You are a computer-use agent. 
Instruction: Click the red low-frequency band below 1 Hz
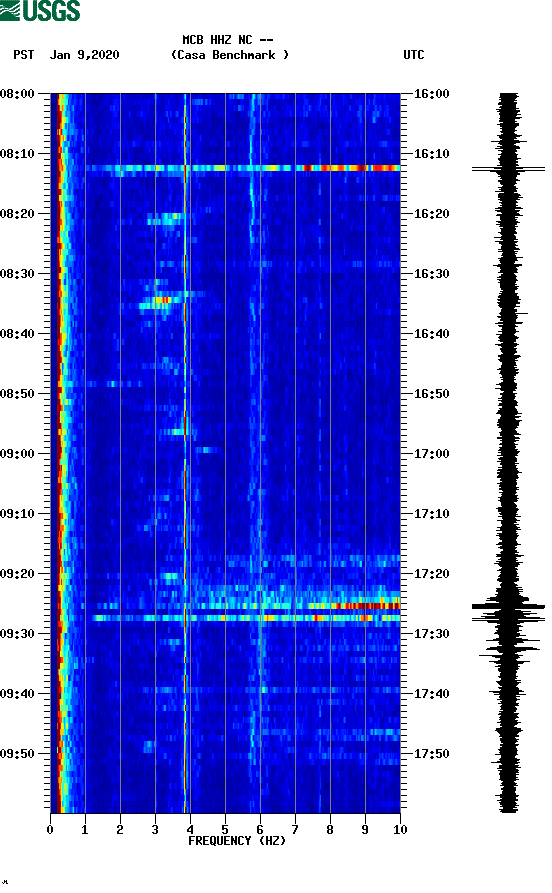coord(59,453)
